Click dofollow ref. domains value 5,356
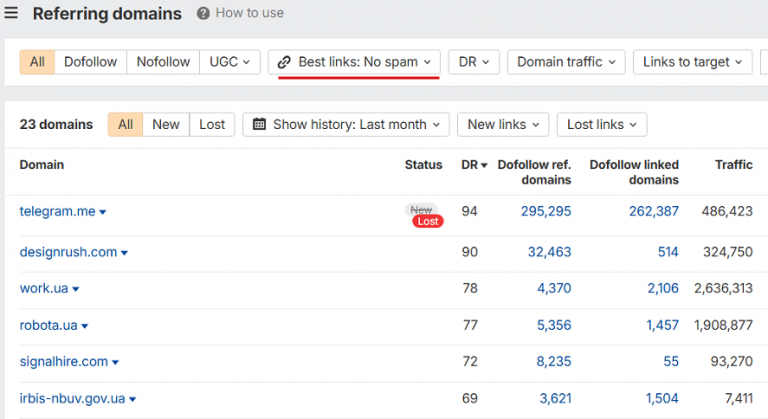 (x=554, y=325)
